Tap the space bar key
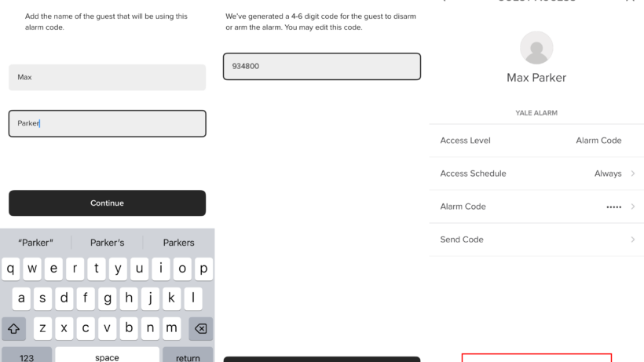 pos(107,355)
